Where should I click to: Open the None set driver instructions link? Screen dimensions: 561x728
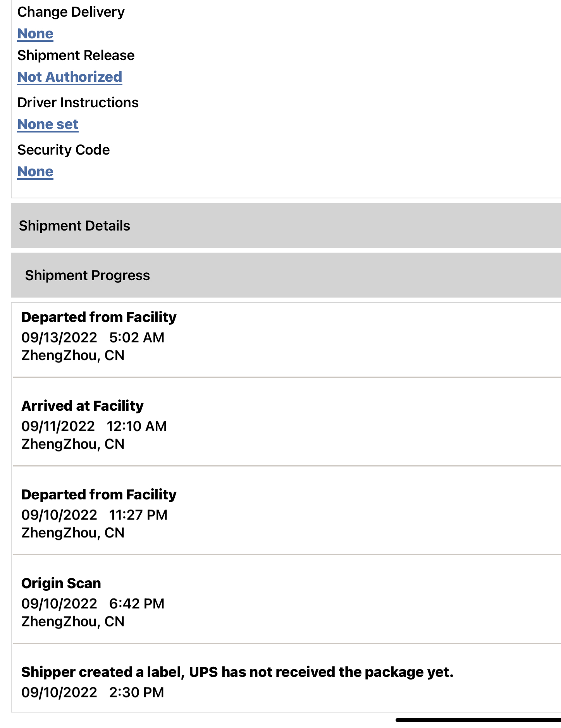coord(48,124)
